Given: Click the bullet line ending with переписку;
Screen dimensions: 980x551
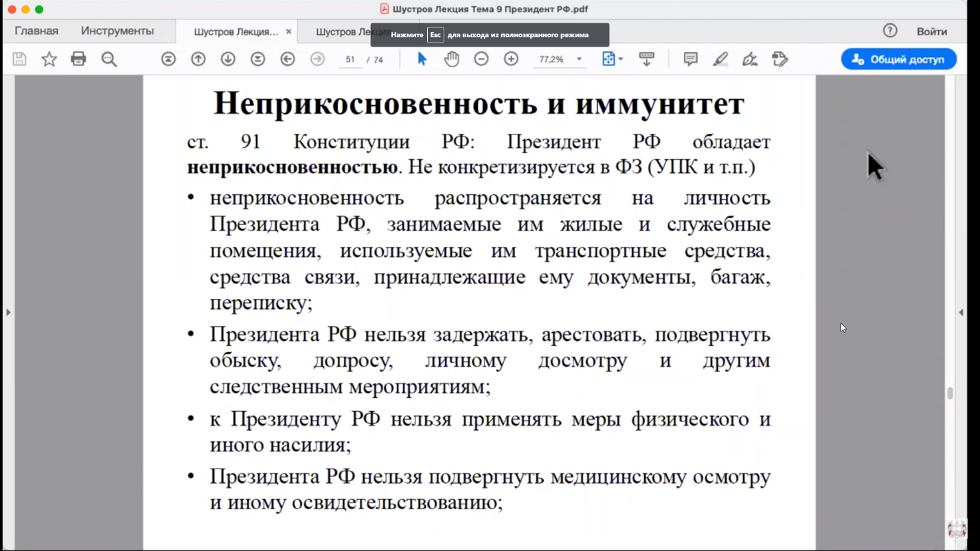Looking at the screenshot, I should coord(261,303).
